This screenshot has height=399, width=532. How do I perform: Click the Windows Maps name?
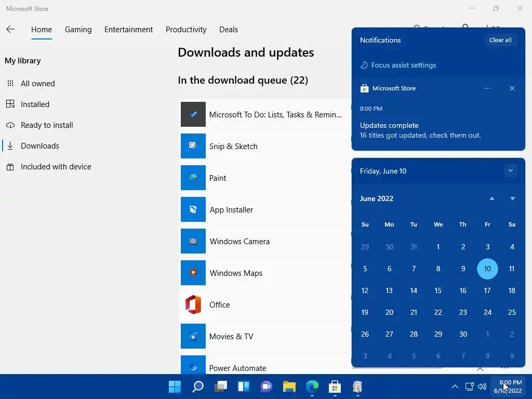tap(236, 273)
